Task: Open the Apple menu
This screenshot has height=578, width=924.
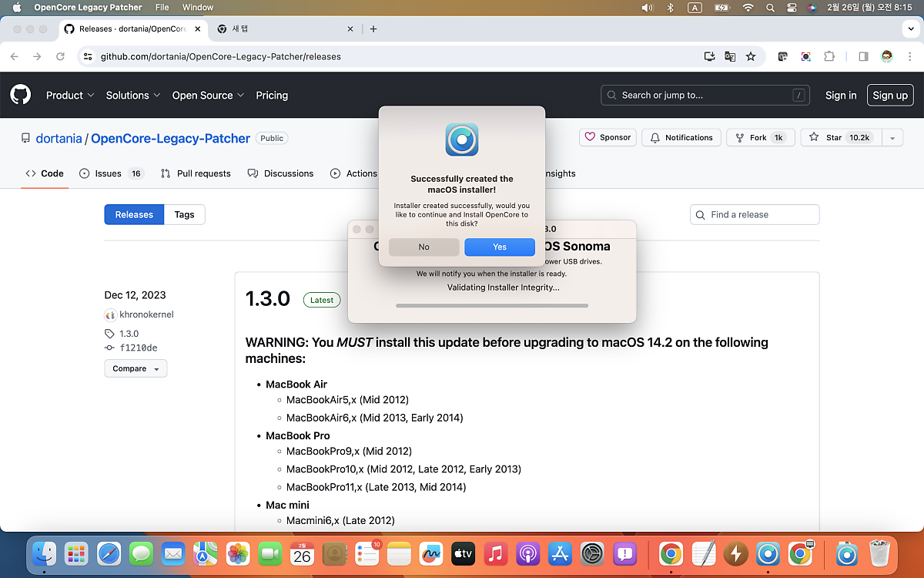Action: point(17,7)
